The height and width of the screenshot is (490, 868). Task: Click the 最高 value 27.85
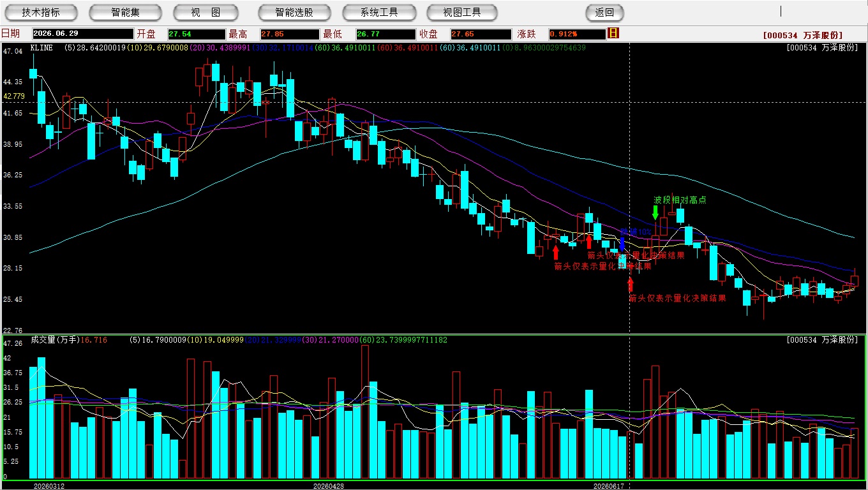point(290,34)
